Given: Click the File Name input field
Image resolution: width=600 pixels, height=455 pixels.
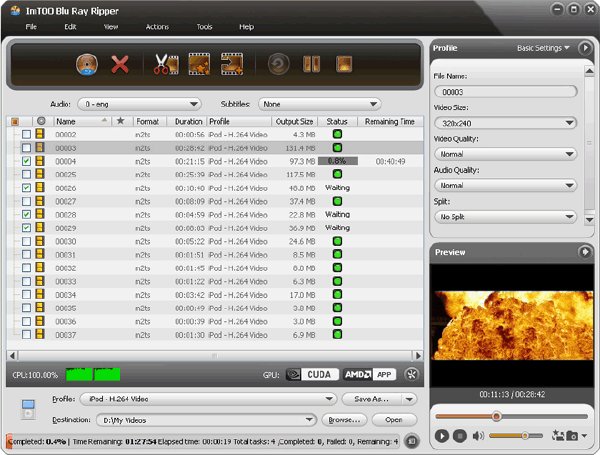Looking at the screenshot, I should [x=505, y=92].
